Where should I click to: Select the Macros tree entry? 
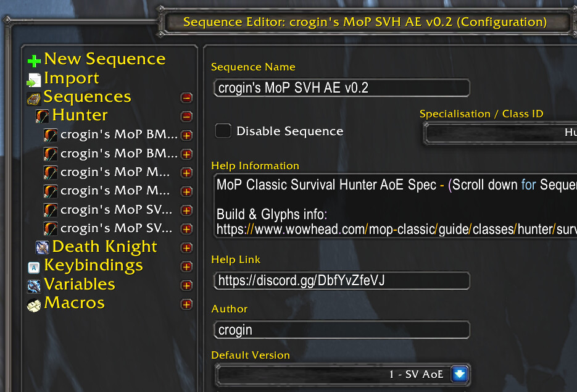[74, 303]
